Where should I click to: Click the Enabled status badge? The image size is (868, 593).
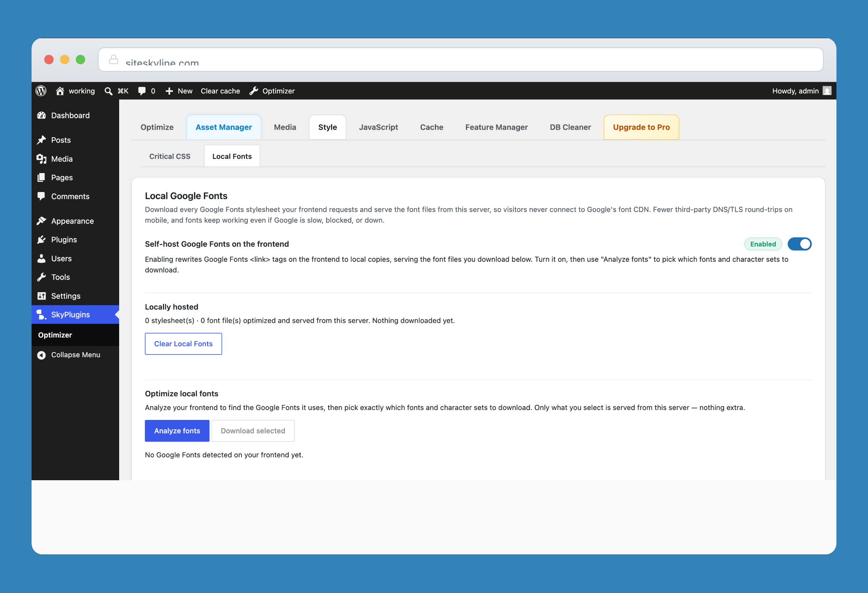pyautogui.click(x=763, y=244)
